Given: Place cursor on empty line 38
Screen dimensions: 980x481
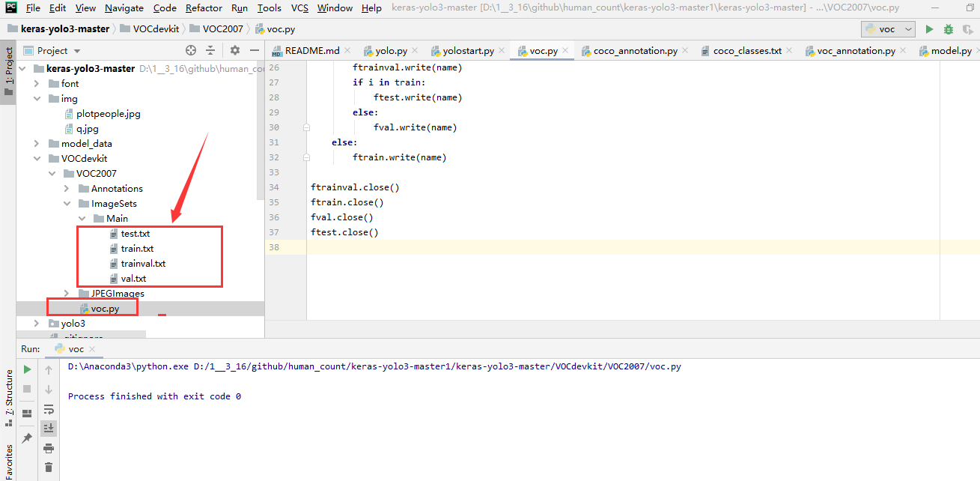Looking at the screenshot, I should pos(643,247).
